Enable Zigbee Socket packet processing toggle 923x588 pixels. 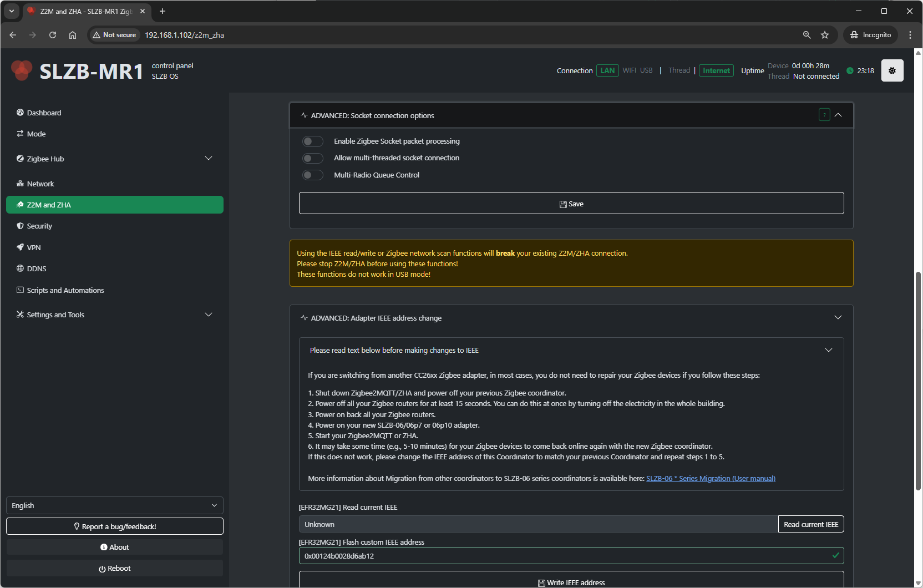point(313,141)
